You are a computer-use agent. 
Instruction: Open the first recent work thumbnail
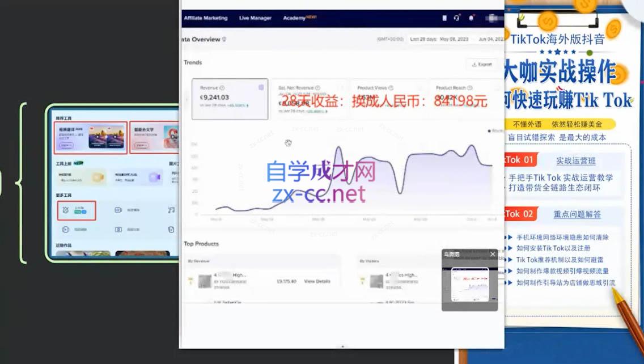click(83, 253)
